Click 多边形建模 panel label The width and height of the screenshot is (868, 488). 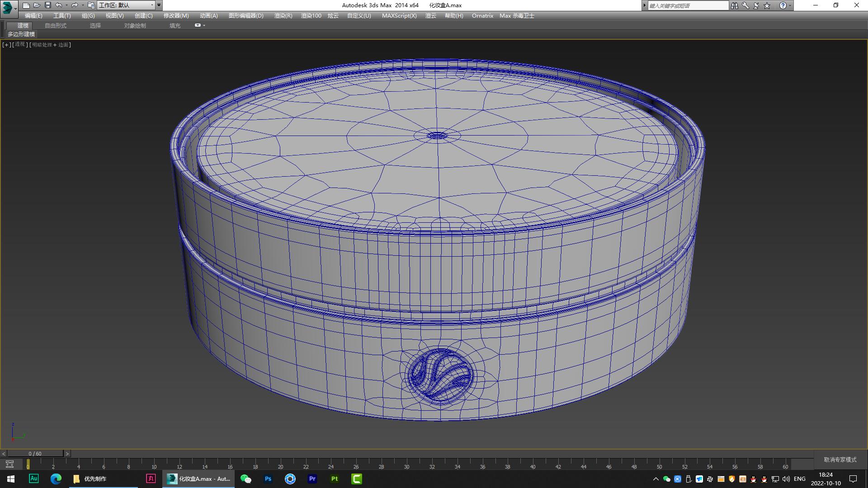tap(21, 34)
